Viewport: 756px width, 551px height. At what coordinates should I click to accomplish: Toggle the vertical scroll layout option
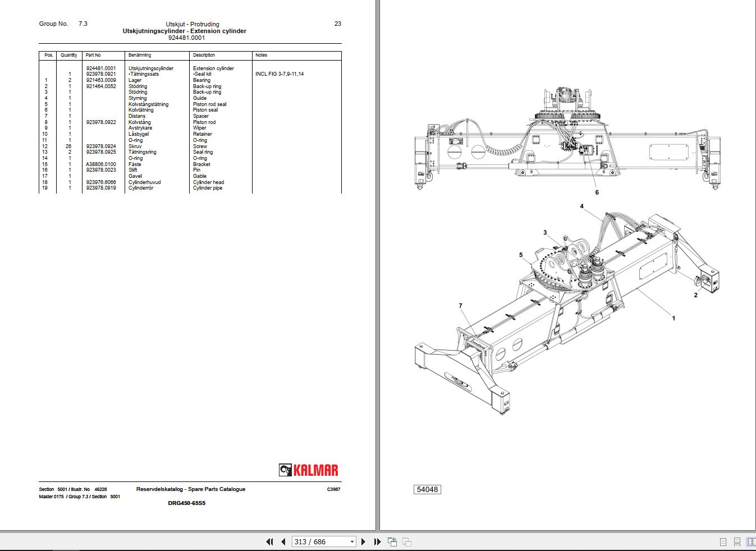coord(736,542)
